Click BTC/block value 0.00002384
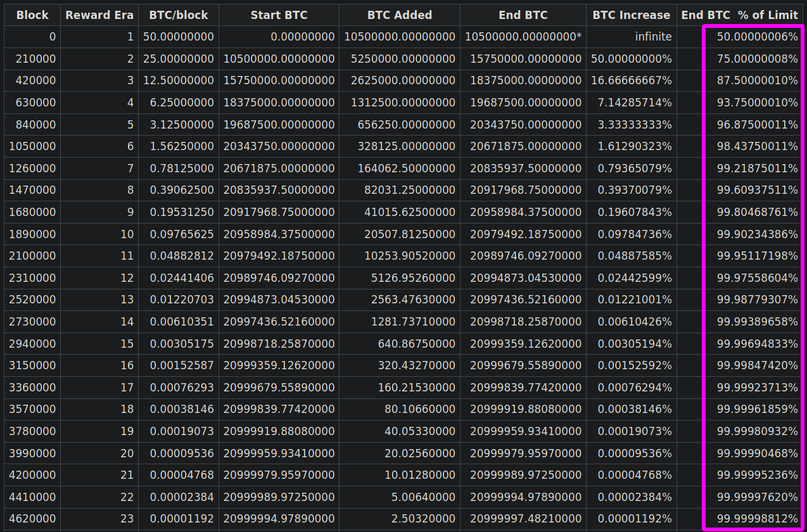This screenshot has height=532, width=807. (179, 497)
